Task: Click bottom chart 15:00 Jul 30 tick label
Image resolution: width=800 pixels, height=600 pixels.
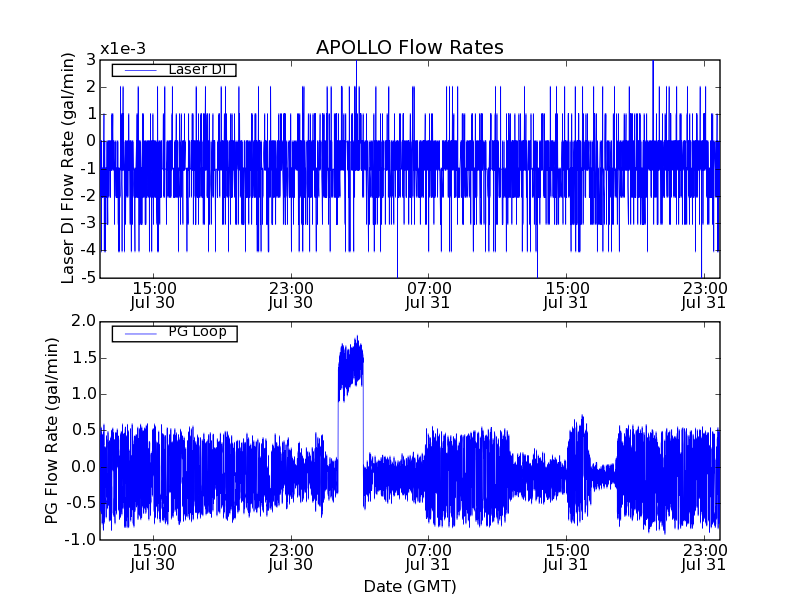Action: 153,558
